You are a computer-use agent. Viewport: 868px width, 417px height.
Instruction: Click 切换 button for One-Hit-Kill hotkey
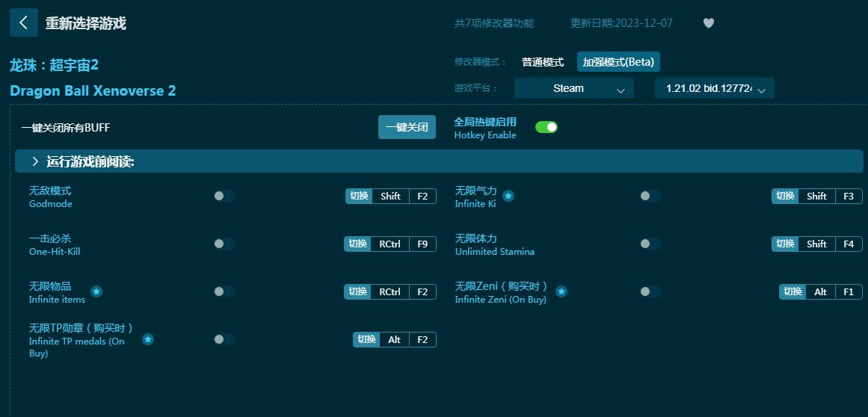357,244
